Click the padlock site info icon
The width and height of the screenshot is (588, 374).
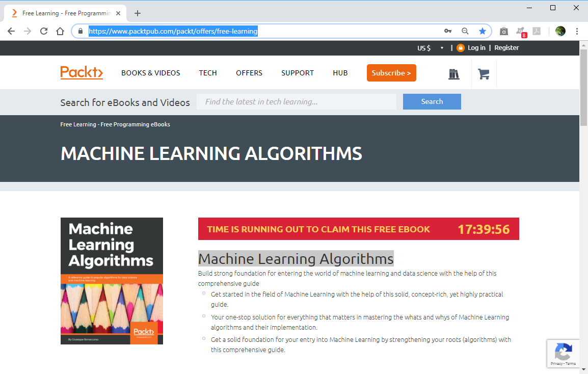click(80, 31)
